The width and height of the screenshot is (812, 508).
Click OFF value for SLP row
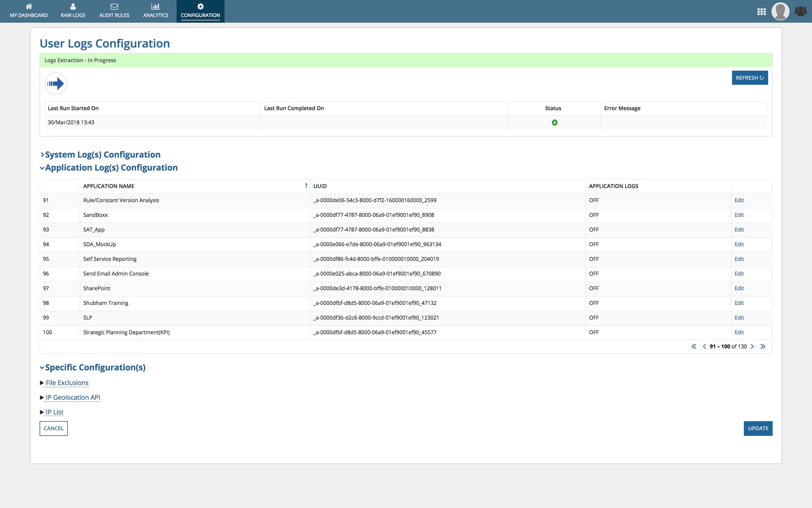tap(594, 317)
